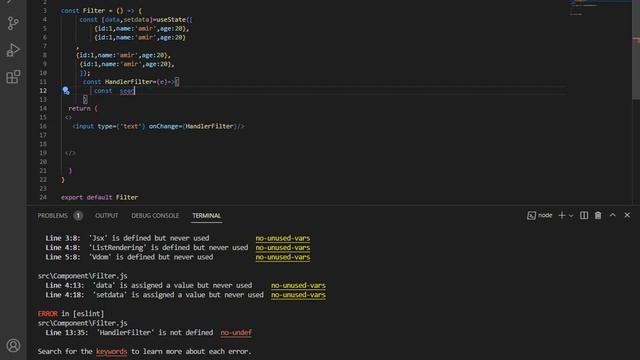Open no-unused-vars link for 'Vdom' line
Image resolution: width=640 pixels, height=360 pixels.
283,257
